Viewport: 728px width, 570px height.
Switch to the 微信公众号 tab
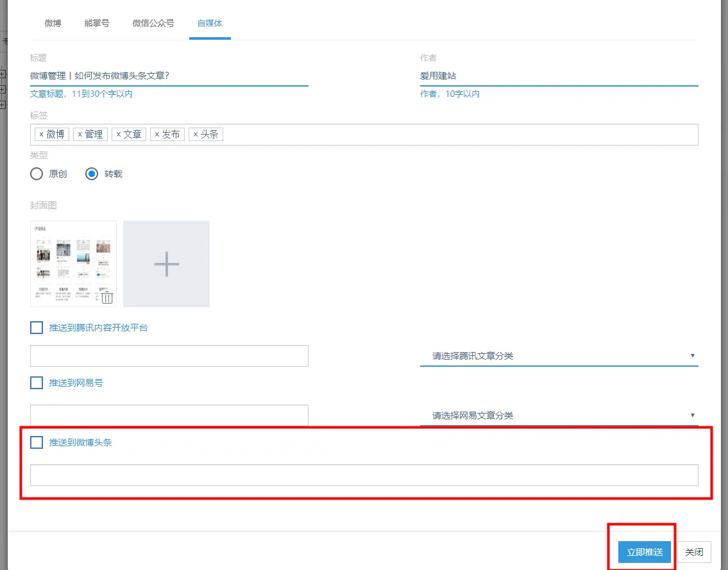click(x=153, y=23)
